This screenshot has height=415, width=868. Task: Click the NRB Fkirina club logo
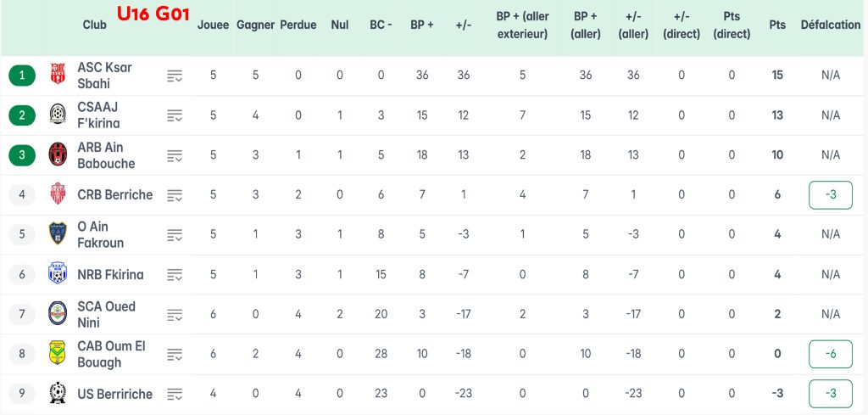(x=58, y=274)
